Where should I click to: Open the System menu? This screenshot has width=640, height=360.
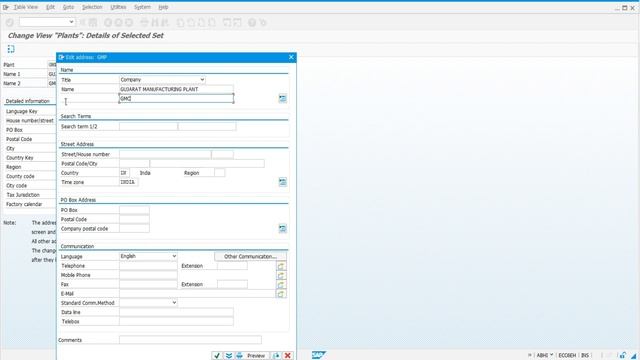click(142, 7)
